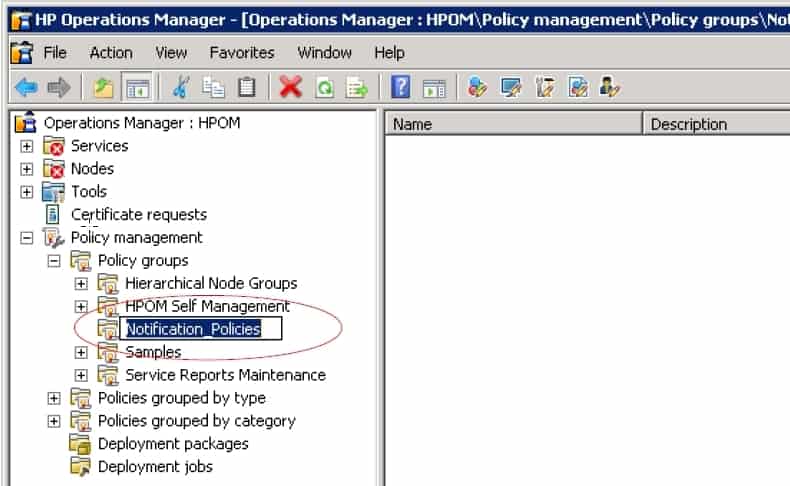Open the View menu
Image resolution: width=790 pixels, height=486 pixels.
(171, 52)
